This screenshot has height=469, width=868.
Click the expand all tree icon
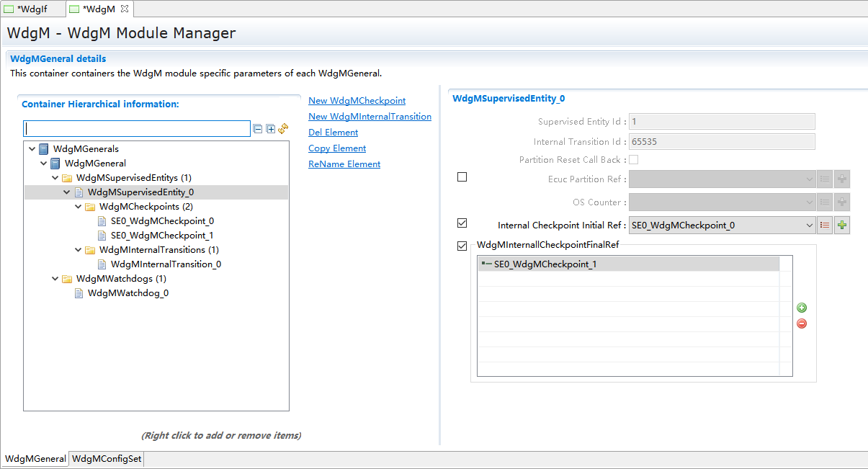coord(270,129)
